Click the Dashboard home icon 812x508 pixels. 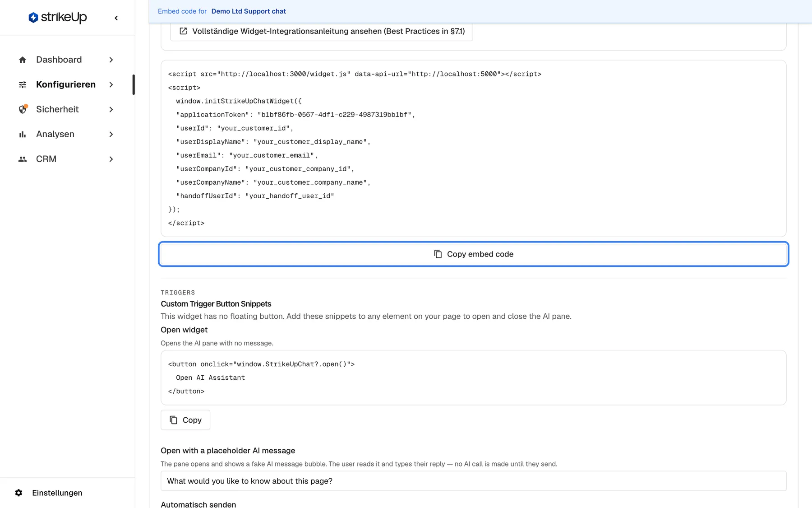point(23,60)
